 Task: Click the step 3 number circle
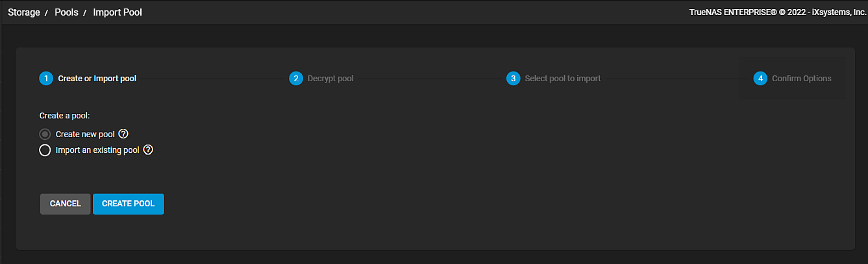pos(513,79)
